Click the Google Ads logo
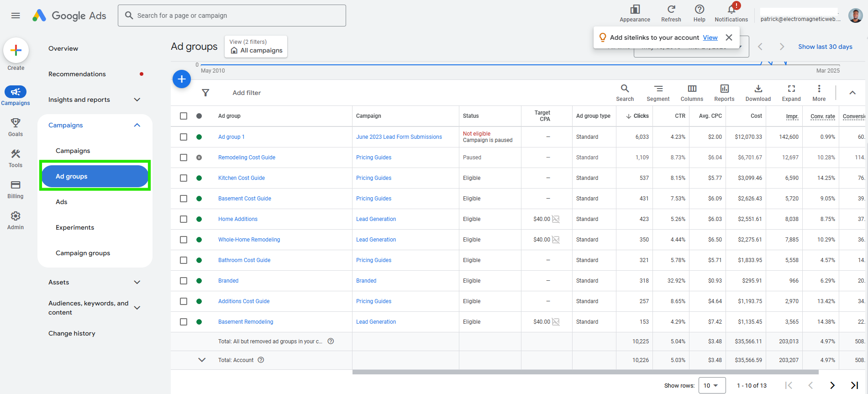Screen dimensions: 868x394 click(69, 16)
